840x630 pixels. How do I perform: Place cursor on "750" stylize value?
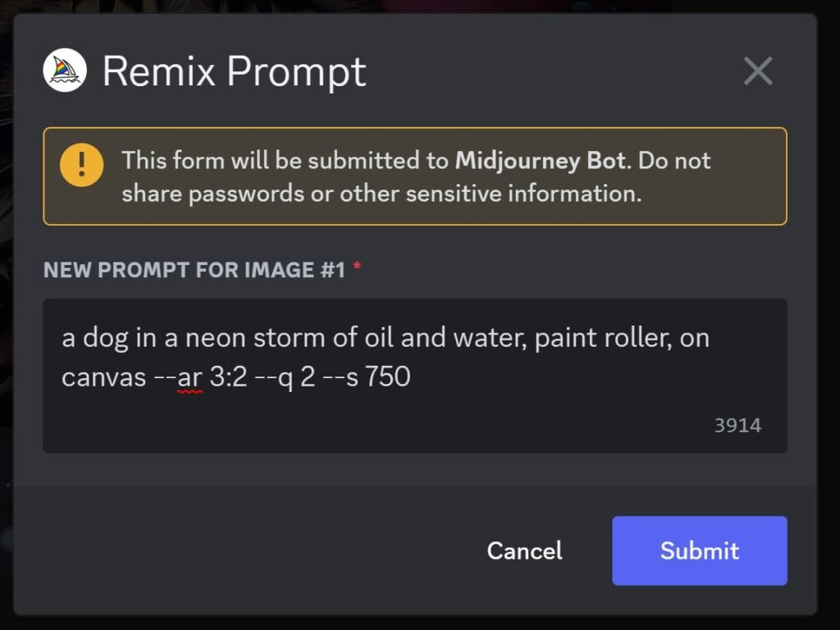point(388,377)
